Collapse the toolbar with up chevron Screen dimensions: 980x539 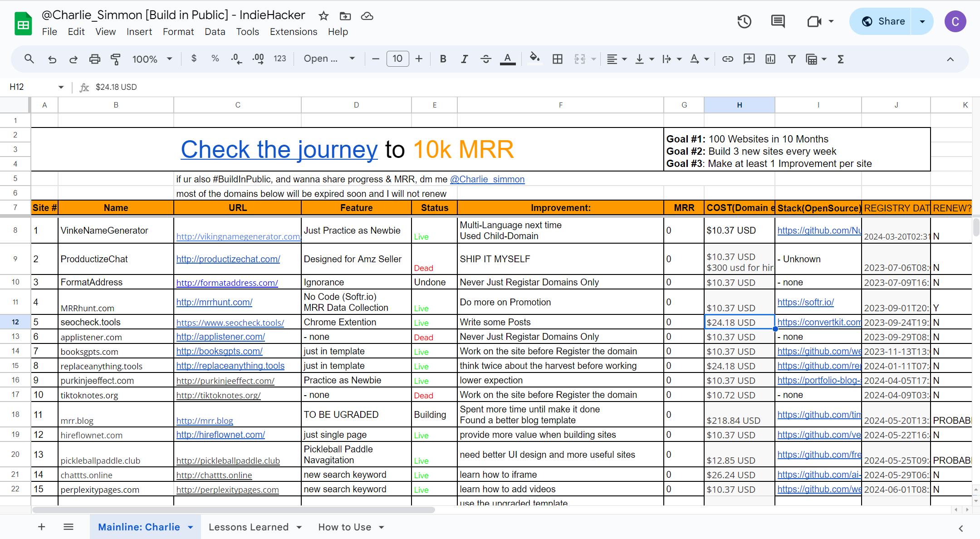(950, 59)
